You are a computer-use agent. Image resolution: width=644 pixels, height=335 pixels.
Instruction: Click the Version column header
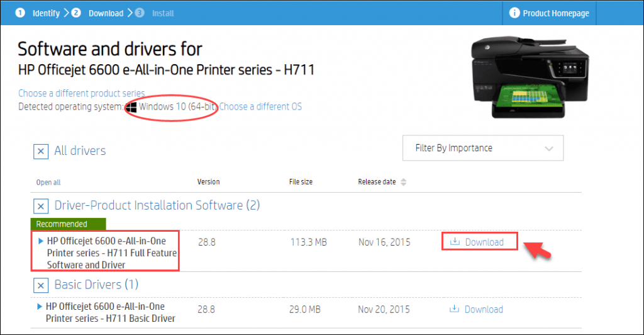(208, 182)
